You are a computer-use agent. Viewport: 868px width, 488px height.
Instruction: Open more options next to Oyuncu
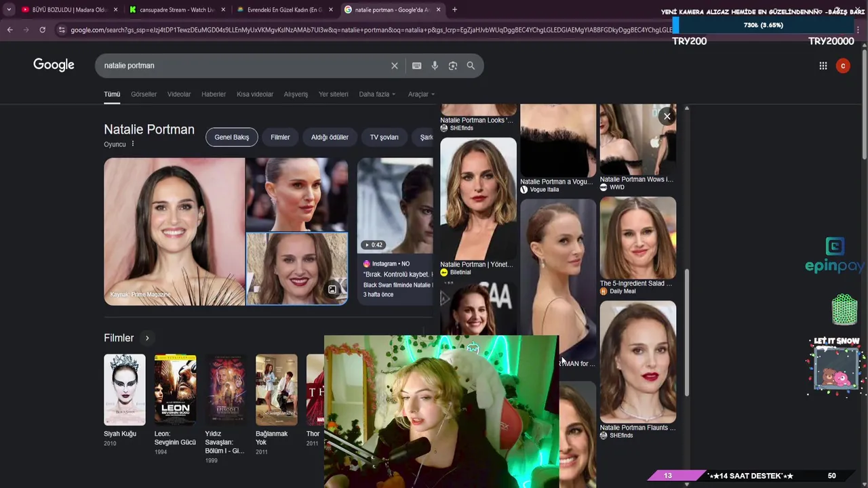point(133,144)
